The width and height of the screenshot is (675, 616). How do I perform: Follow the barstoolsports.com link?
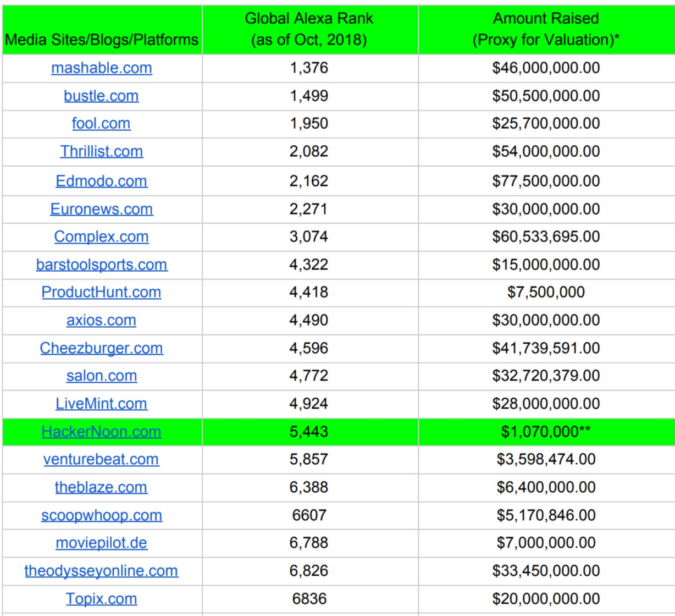pyautogui.click(x=102, y=265)
